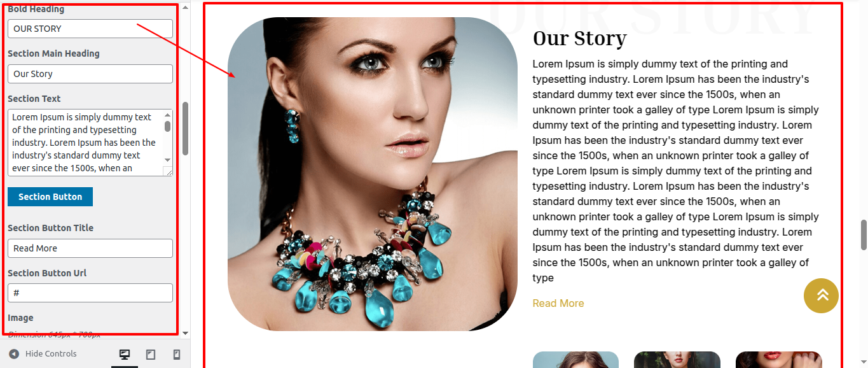The width and height of the screenshot is (868, 368).
Task: Click the blue Section Button
Action: coord(50,197)
